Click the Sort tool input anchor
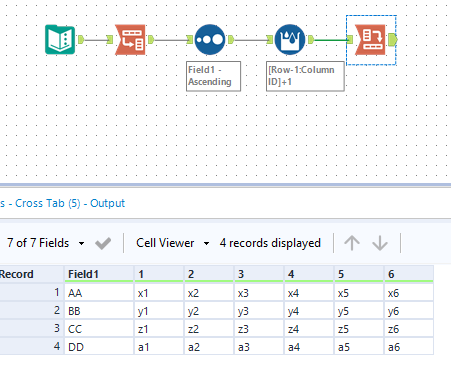The width and height of the screenshot is (451, 369). 190,40
